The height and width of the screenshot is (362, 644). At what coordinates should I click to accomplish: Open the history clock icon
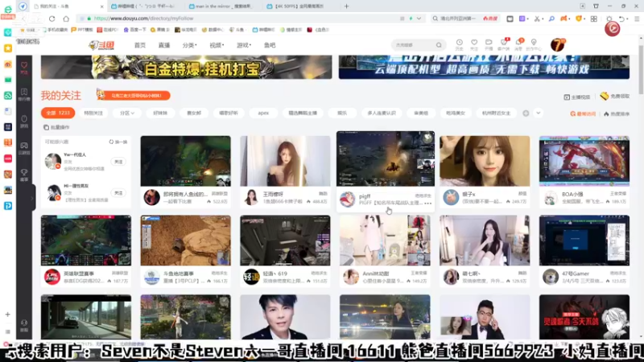pos(459,44)
